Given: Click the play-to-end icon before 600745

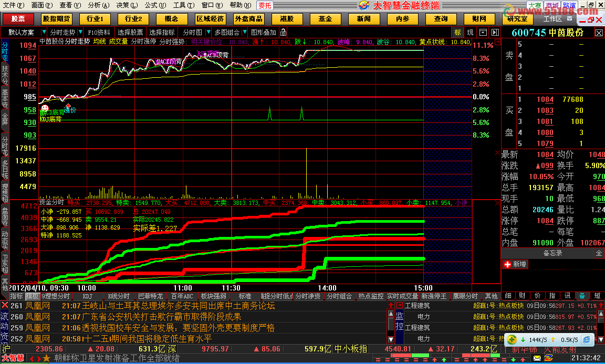Looking at the screenshot, I should pos(495,33).
